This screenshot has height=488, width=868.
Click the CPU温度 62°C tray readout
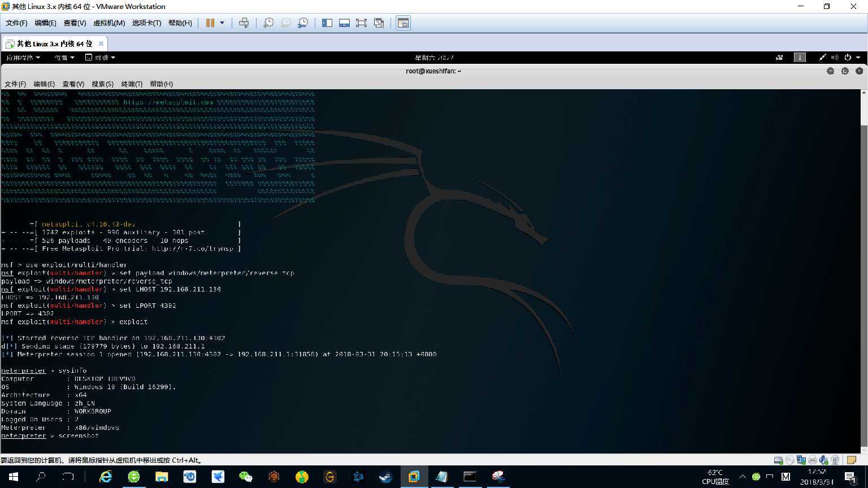click(715, 477)
